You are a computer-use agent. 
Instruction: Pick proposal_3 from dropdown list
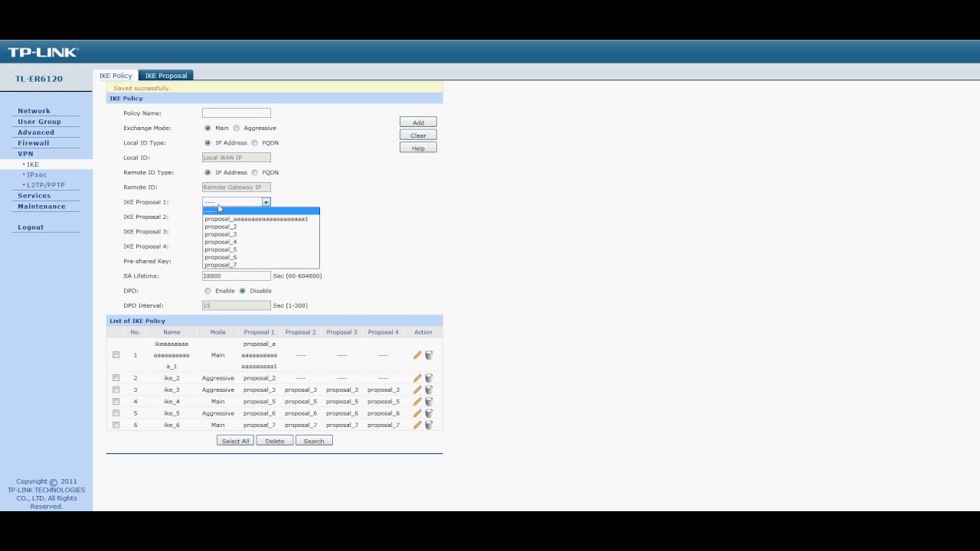[261, 234]
